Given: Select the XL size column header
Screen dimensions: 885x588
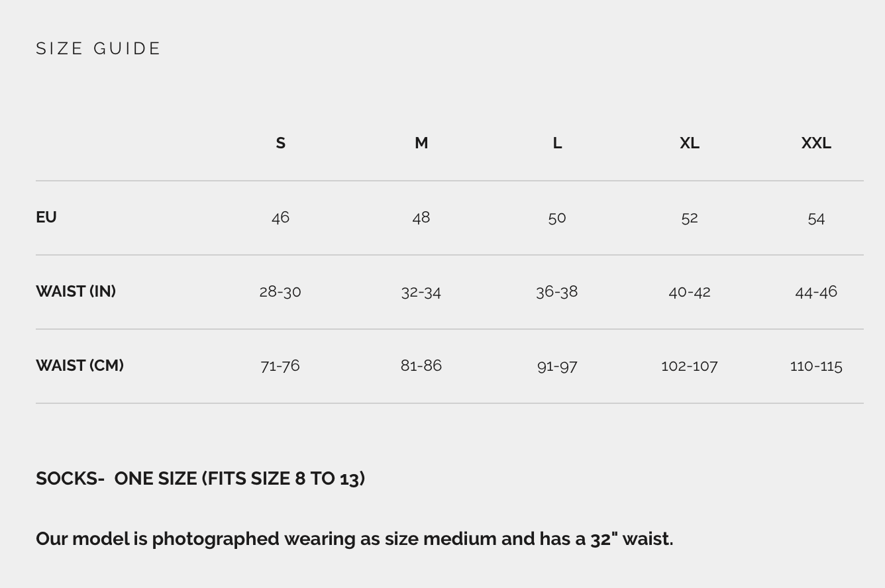Looking at the screenshot, I should click(690, 143).
